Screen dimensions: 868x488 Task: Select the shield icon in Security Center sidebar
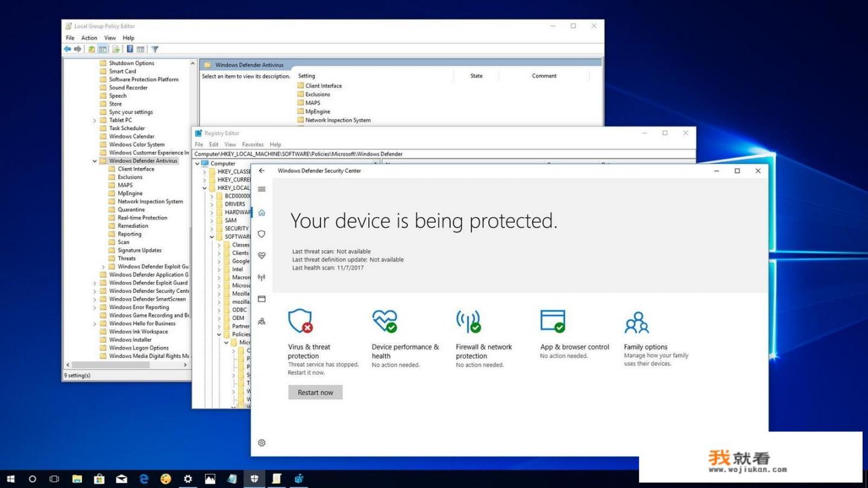(262, 234)
